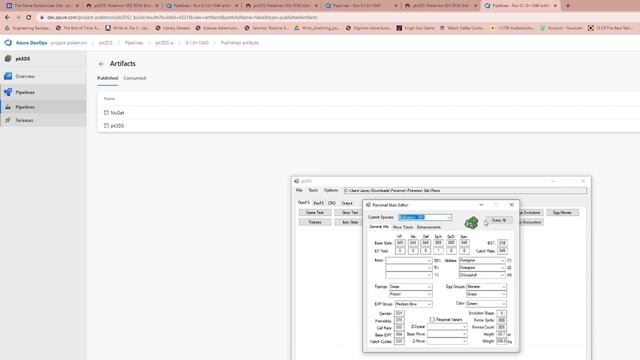Open the Z-Crystal dropdown
Screen dimensions: 640x360
point(464,327)
